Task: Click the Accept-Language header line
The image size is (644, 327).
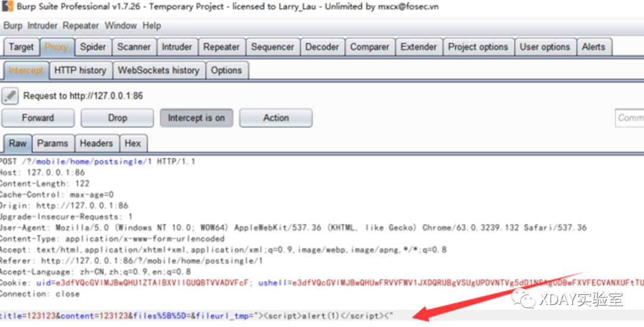Action: 95,272
